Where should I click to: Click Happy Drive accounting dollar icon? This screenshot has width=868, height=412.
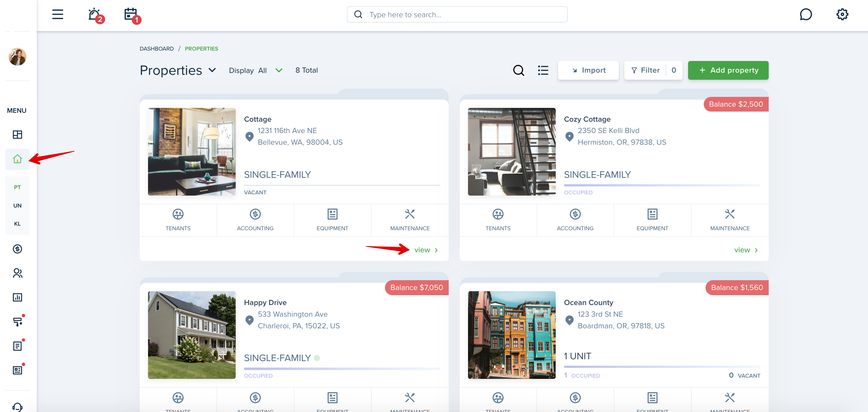[255, 398]
